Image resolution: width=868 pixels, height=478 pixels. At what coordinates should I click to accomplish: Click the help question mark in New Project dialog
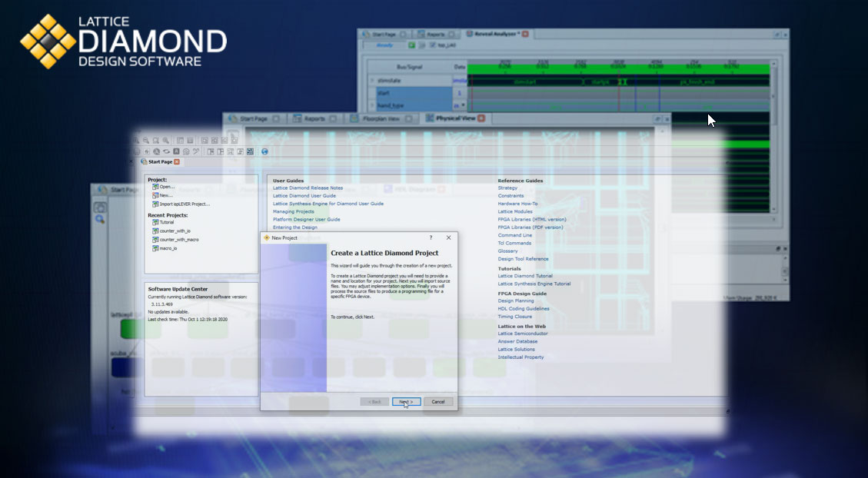point(431,238)
